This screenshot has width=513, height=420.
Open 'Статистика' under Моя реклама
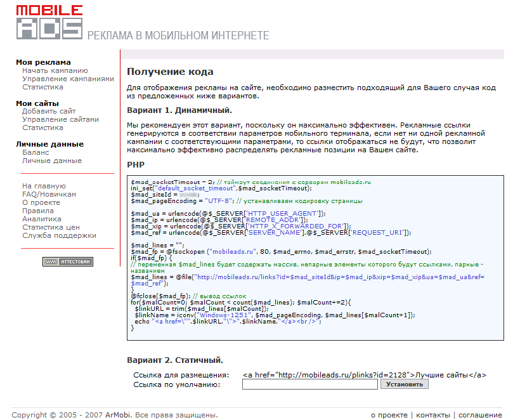pyautogui.click(x=42, y=87)
